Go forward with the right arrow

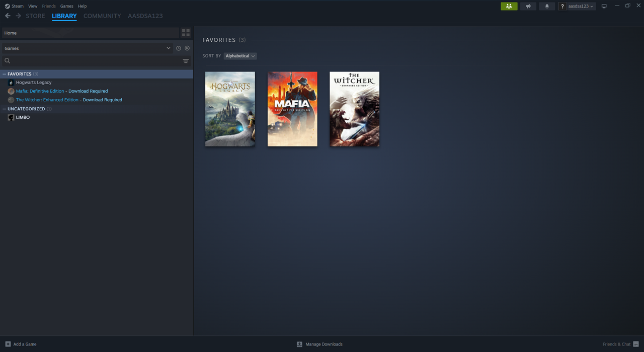coord(18,16)
